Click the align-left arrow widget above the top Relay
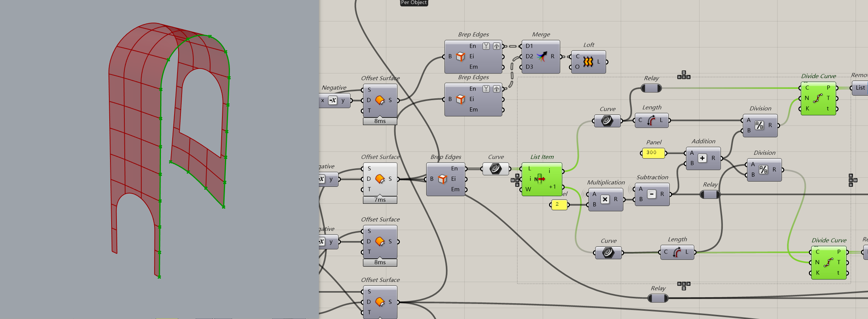This screenshot has width=868, height=319. click(679, 77)
